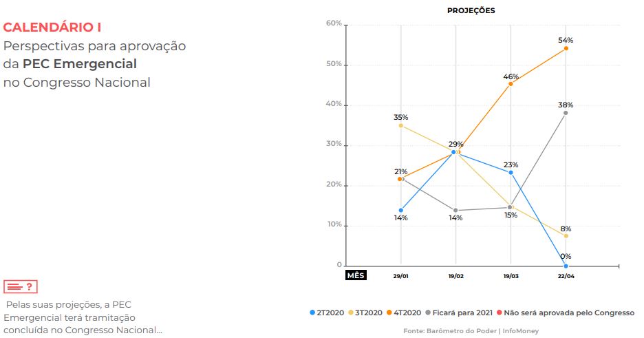
Task: Click the red question card icon
Action: [x=20, y=286]
